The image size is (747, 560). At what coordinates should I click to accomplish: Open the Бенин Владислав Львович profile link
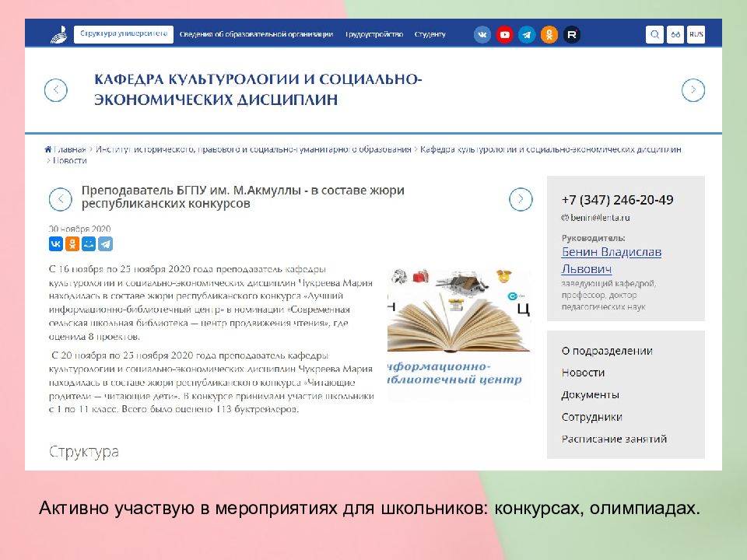coord(612,260)
